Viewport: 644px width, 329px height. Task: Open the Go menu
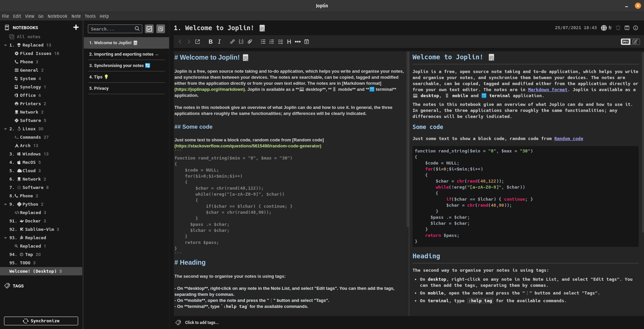click(41, 16)
